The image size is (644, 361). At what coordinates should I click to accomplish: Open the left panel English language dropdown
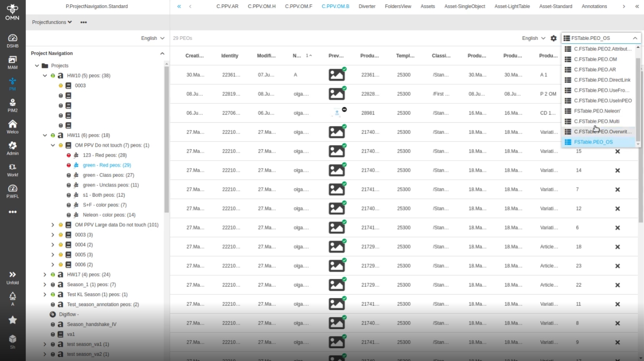pyautogui.click(x=153, y=38)
